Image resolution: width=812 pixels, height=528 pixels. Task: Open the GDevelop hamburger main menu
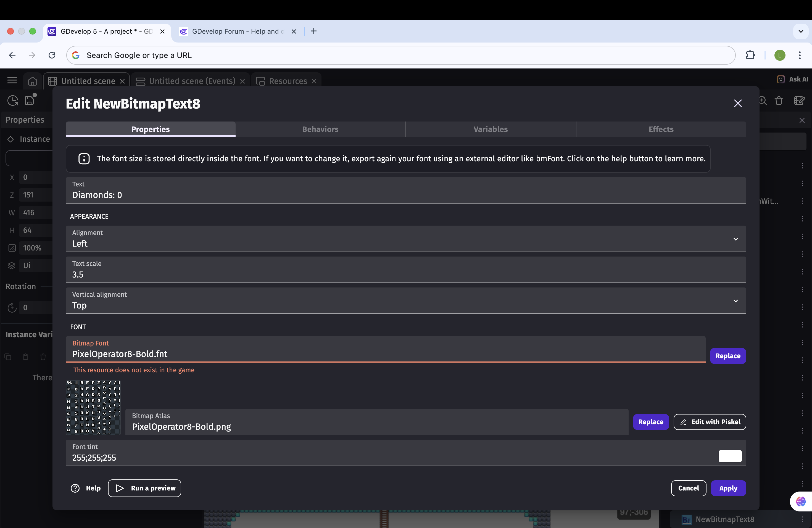[x=12, y=80]
